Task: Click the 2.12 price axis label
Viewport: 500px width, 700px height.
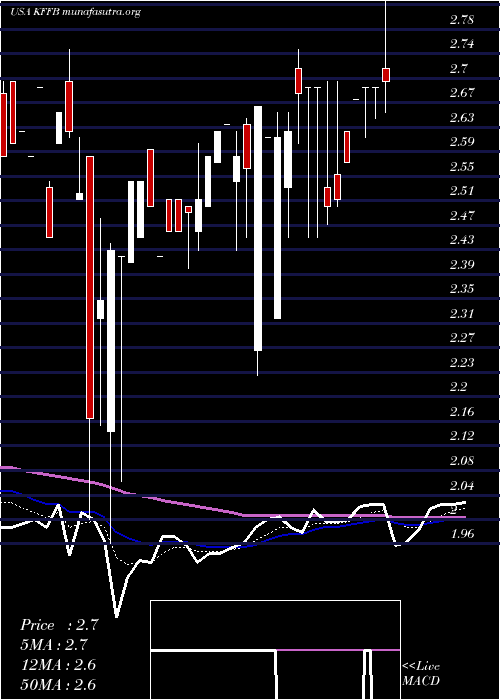Action: click(x=462, y=436)
